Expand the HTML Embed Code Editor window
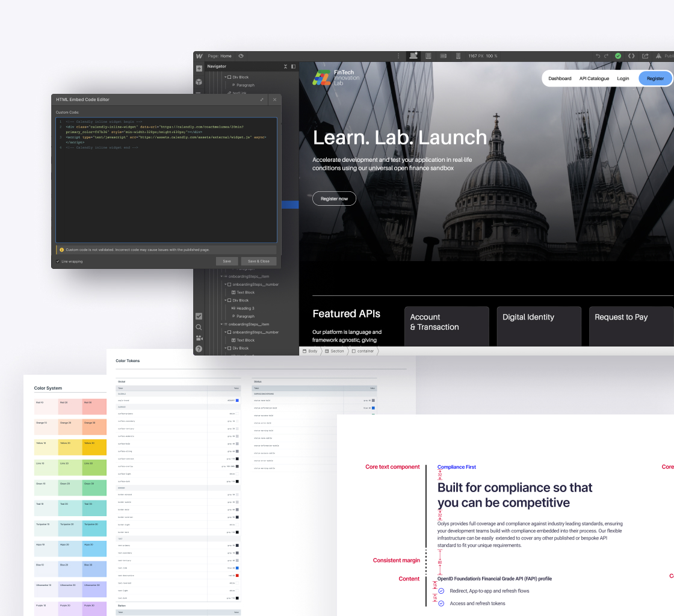Viewport: 674px width, 616px height. pos(262,100)
